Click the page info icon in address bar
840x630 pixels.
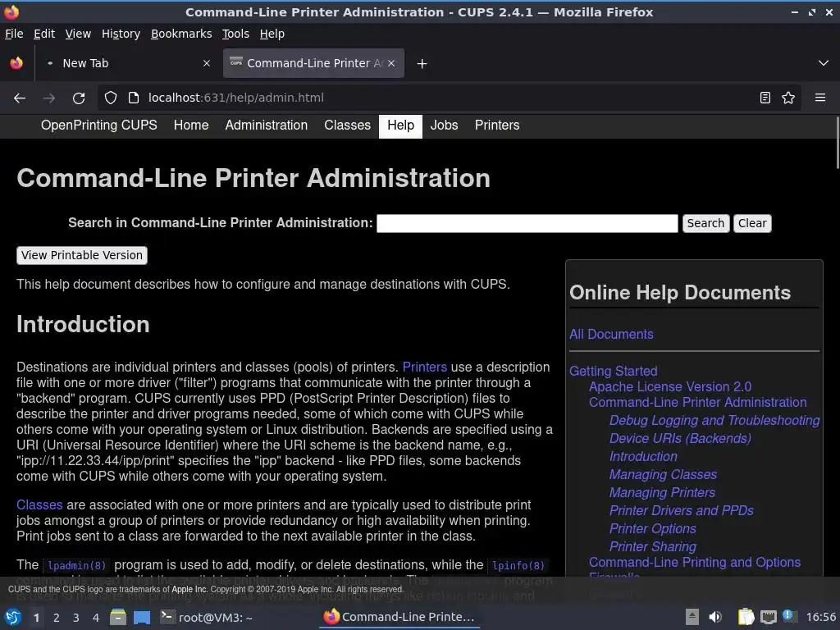coord(134,98)
